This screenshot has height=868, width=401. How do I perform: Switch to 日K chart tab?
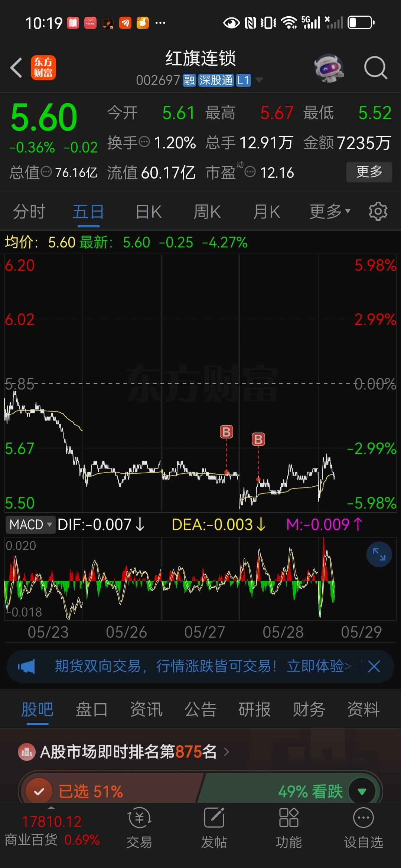point(149,212)
